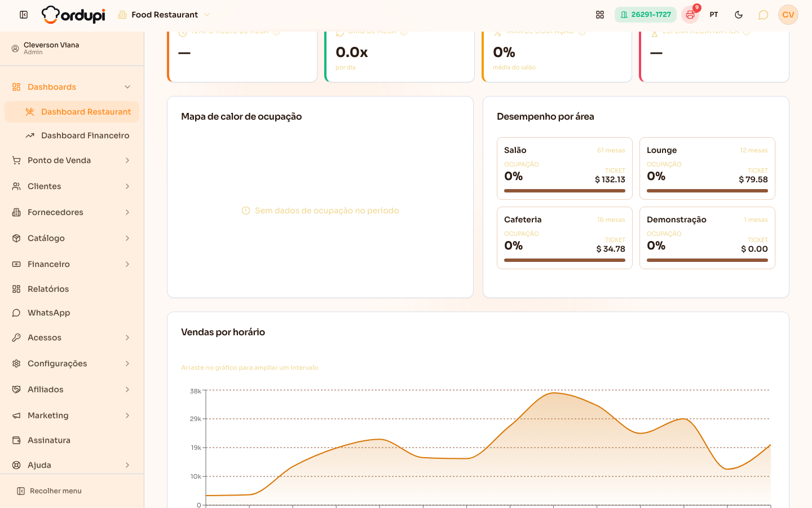Viewport: 812px width, 508px height.
Task: Click the Lounge occupancy progress bar
Action: click(707, 191)
